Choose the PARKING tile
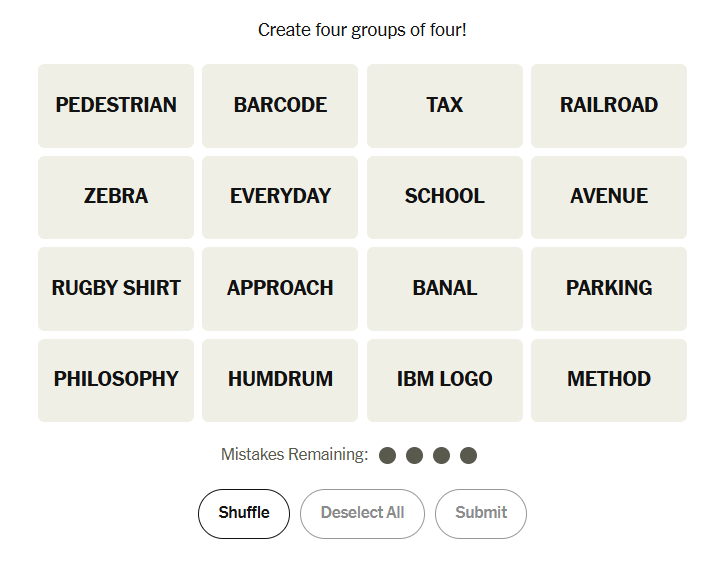 pos(608,288)
